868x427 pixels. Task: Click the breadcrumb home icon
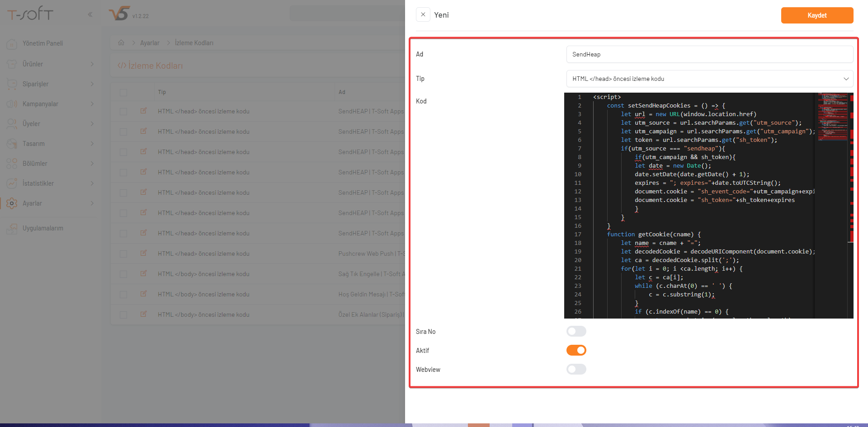pyautogui.click(x=121, y=42)
